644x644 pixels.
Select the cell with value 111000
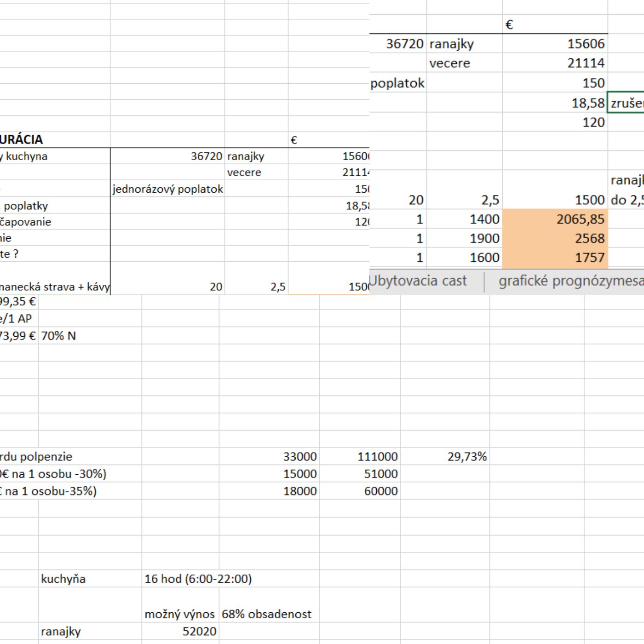pyautogui.click(x=360, y=456)
